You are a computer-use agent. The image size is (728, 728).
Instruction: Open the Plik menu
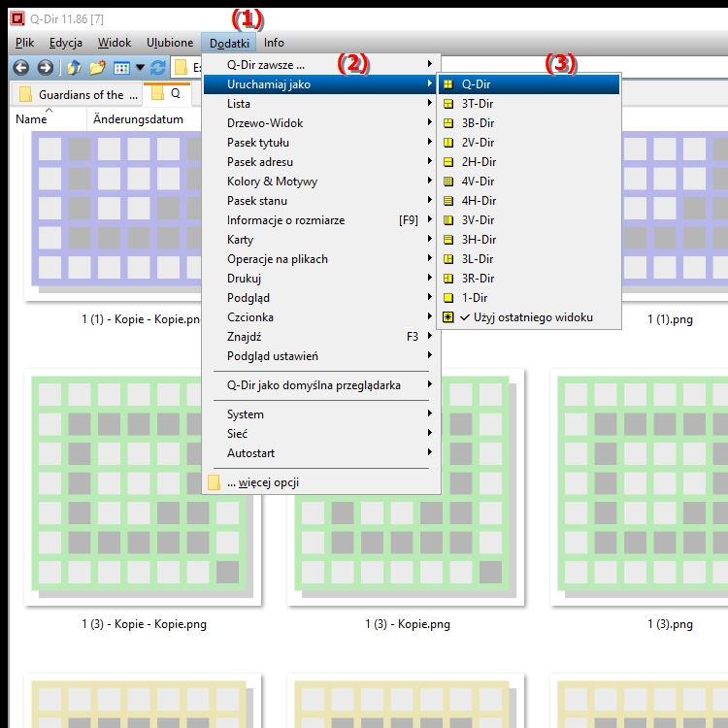24,43
